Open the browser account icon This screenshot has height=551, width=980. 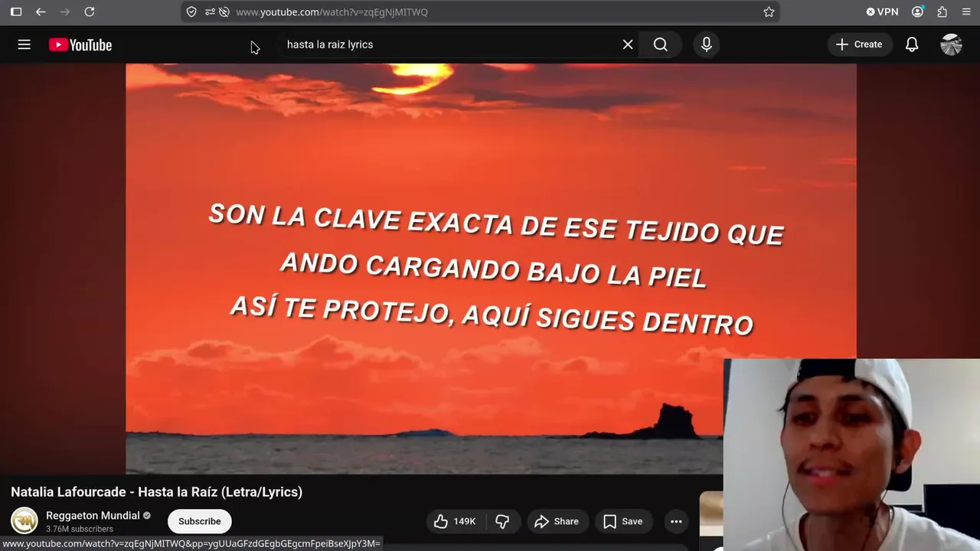(918, 11)
